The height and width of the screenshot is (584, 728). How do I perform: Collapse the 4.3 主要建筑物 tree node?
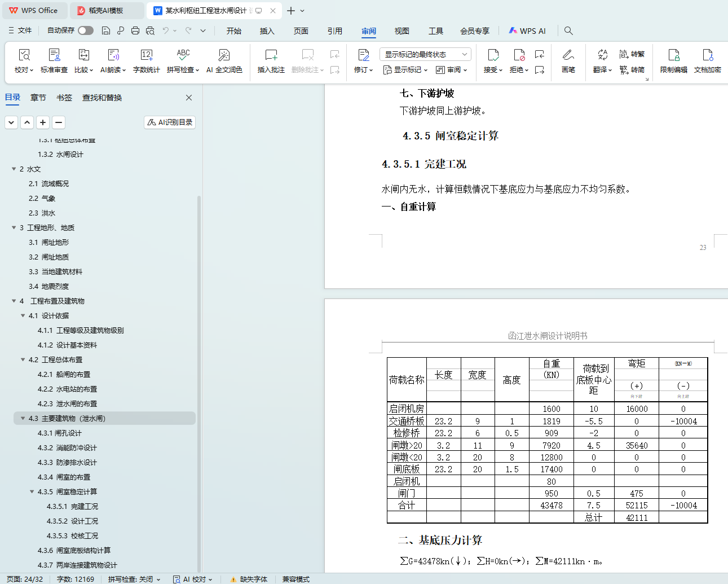click(23, 418)
